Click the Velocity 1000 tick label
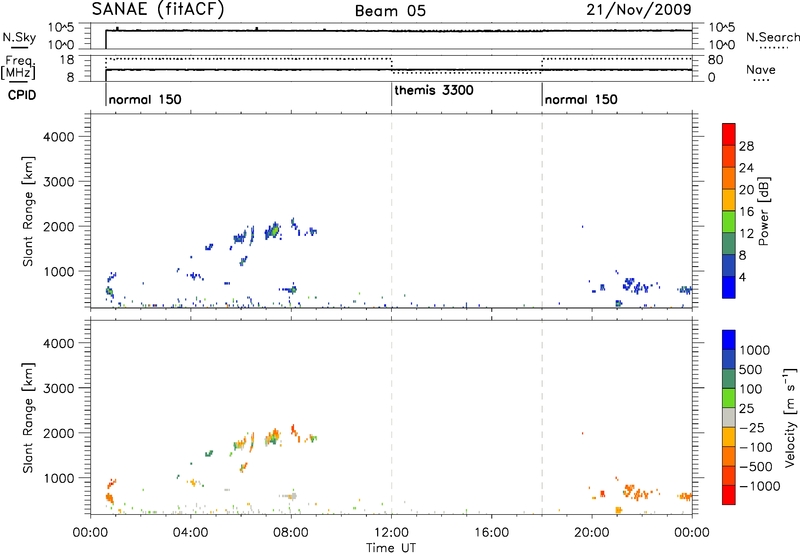The image size is (800, 554). coord(754,350)
